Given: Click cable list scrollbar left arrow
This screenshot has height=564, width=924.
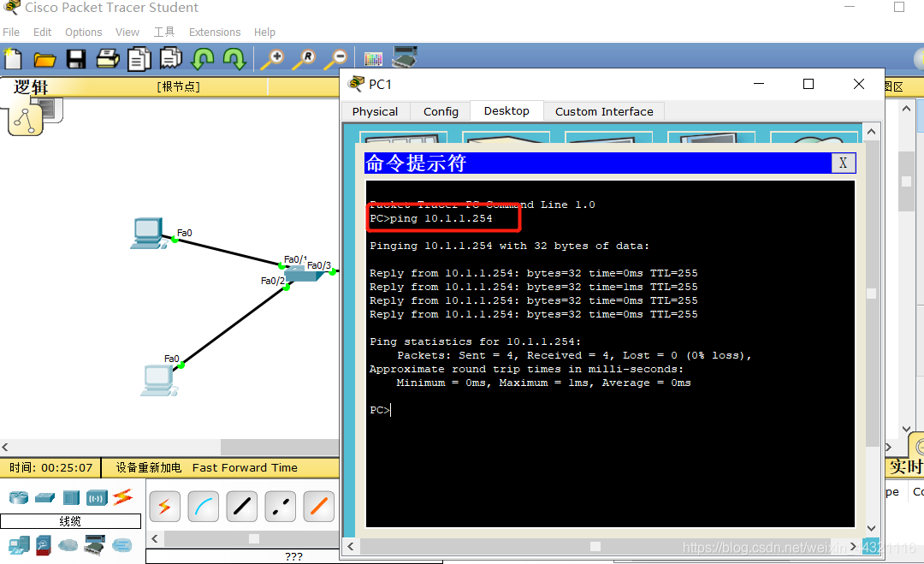Looking at the screenshot, I should (x=155, y=538).
